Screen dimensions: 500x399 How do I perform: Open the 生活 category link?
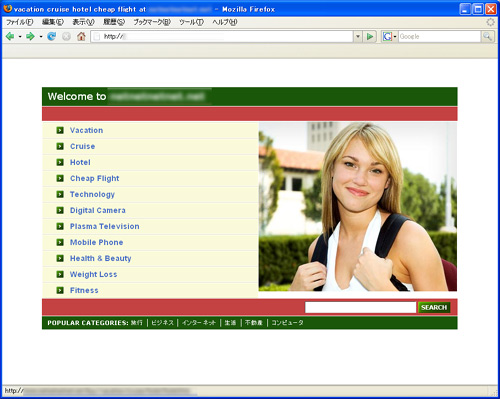click(x=230, y=323)
